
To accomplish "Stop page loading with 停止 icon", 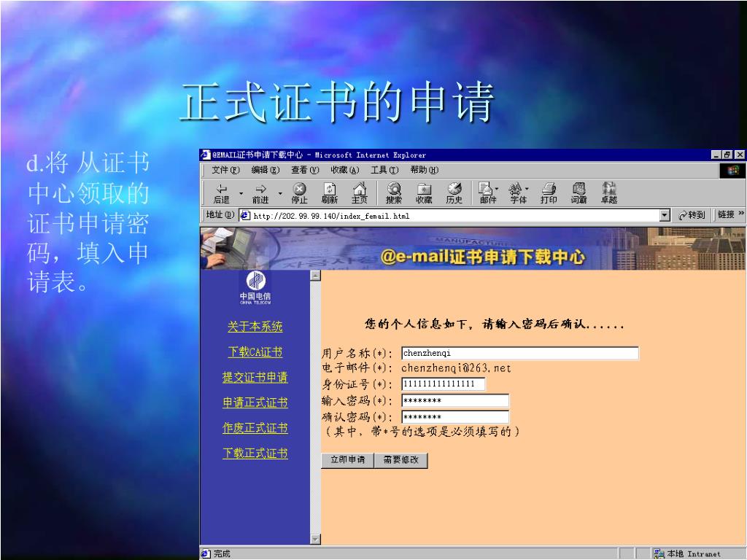I will 299,193.
